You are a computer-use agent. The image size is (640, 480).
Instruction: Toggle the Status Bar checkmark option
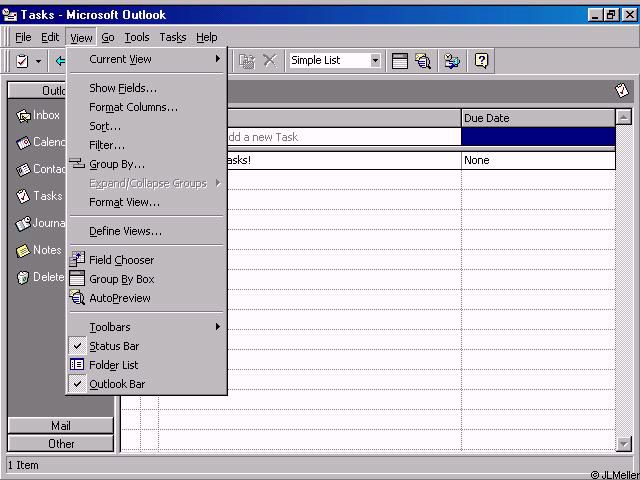click(113, 346)
